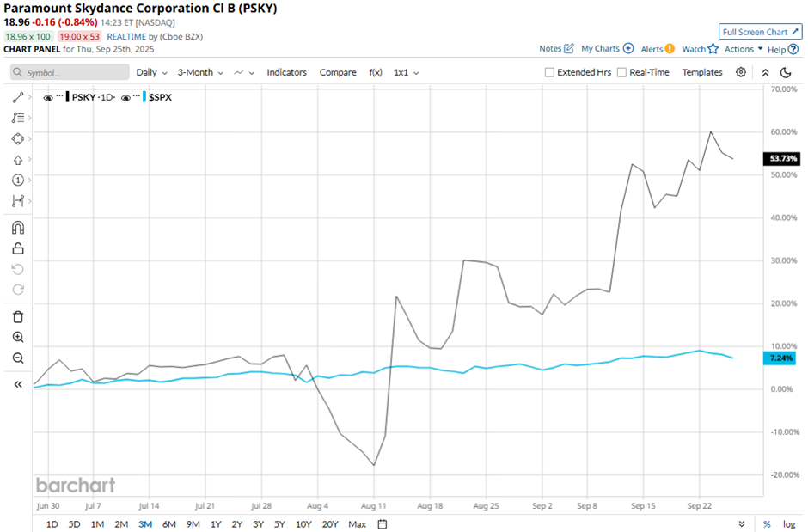Select the 1Y time range

click(x=216, y=523)
